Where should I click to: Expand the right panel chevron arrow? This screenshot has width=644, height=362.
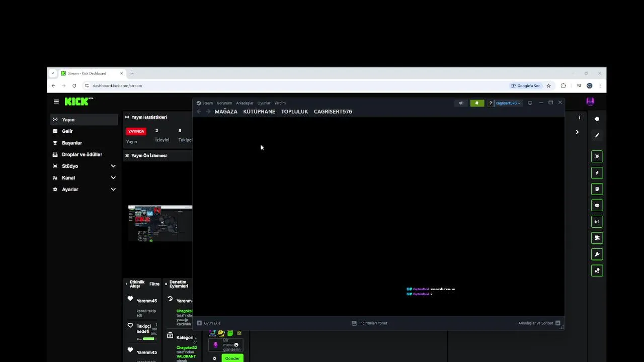(x=577, y=132)
